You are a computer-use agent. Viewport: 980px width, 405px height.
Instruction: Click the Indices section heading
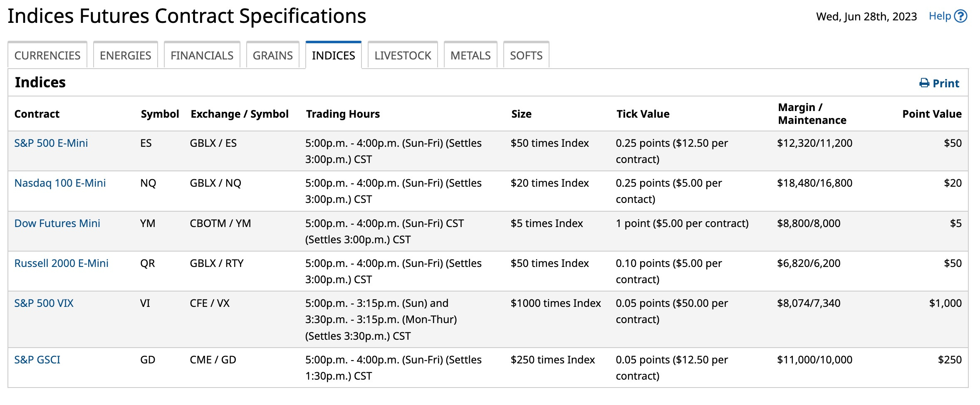40,82
